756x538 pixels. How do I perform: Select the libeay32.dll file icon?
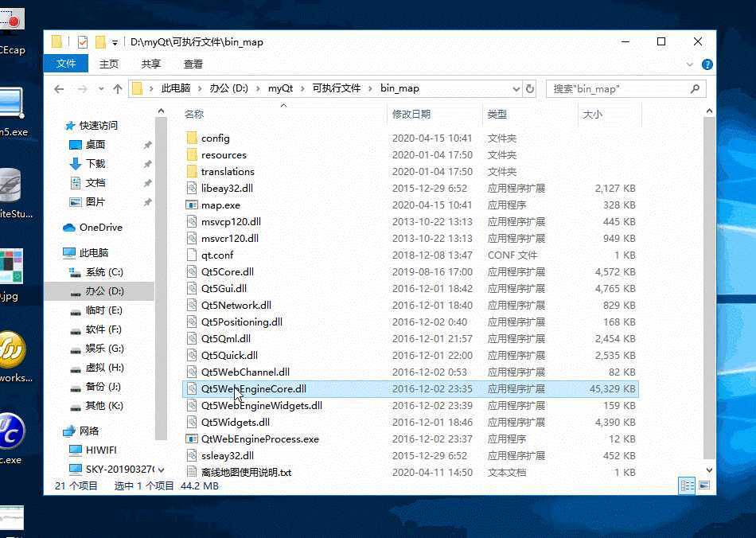tap(192, 188)
